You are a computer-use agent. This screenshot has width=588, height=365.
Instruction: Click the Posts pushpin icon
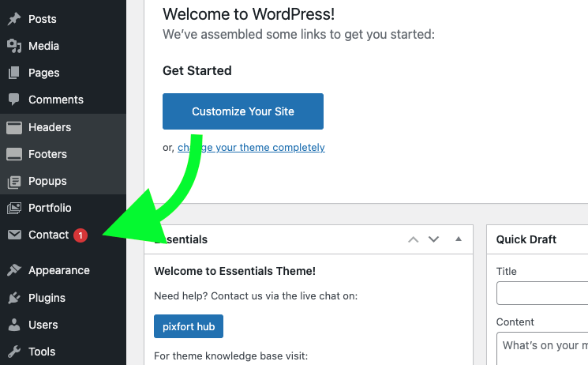pos(14,19)
